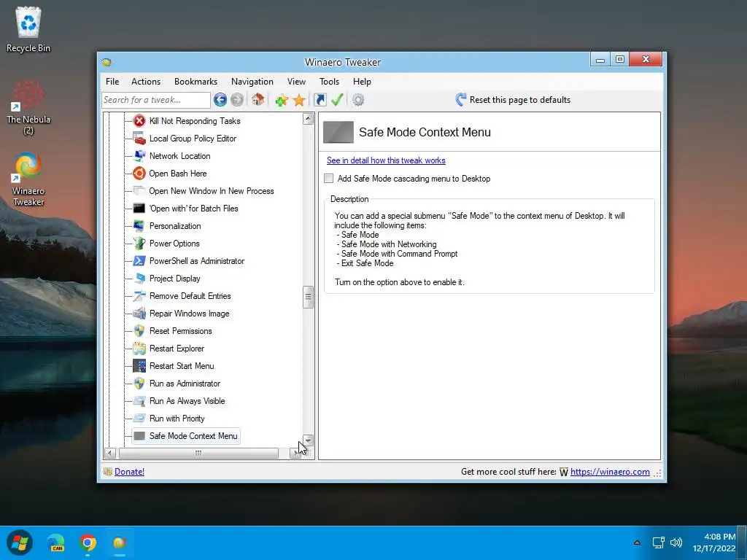Click the green checkmark toolbar icon

click(337, 99)
